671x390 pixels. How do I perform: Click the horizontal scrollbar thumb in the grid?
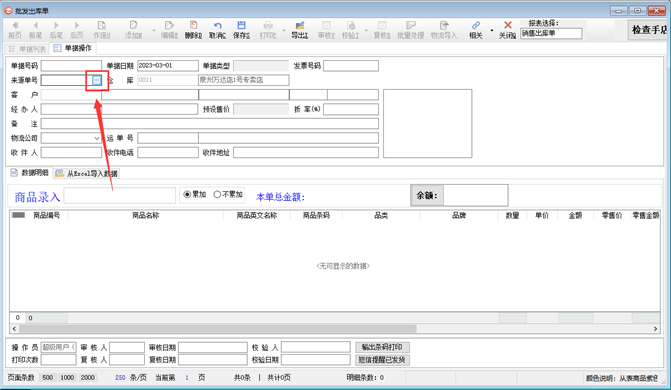pos(218,329)
